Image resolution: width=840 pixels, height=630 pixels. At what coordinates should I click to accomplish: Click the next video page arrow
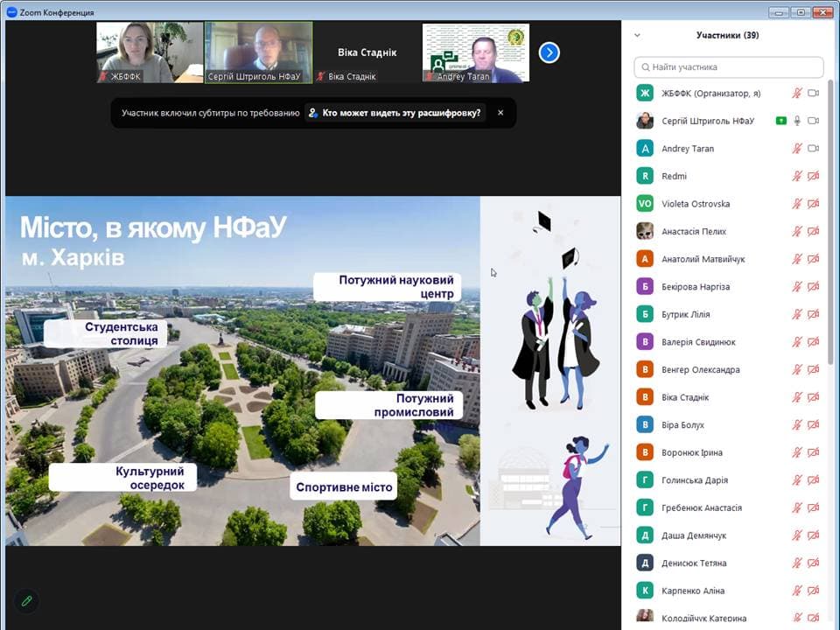point(549,52)
